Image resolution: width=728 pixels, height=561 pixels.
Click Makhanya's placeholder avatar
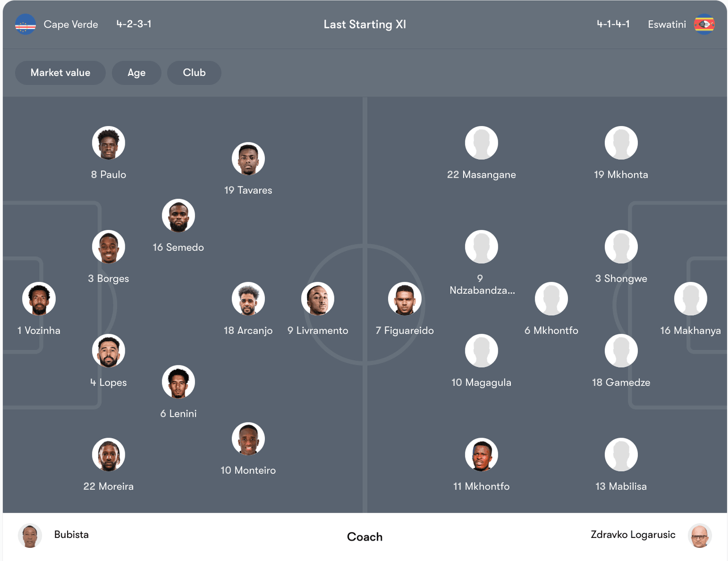(x=690, y=299)
